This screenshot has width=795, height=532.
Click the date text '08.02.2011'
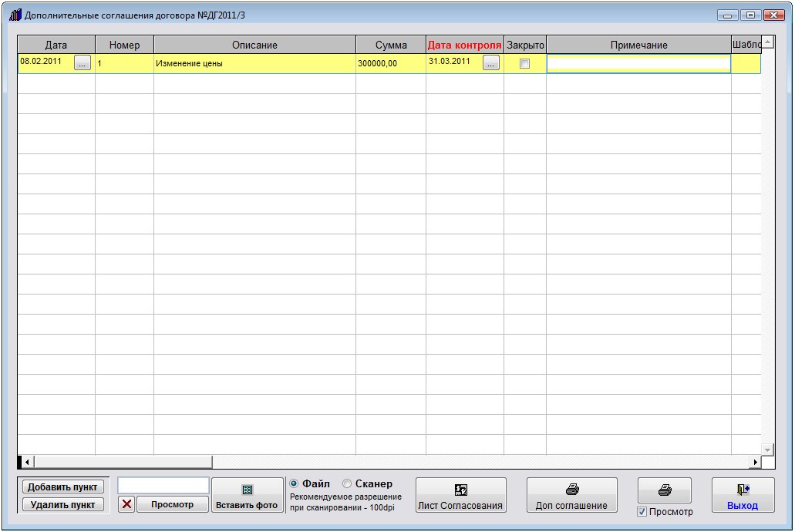(x=41, y=62)
